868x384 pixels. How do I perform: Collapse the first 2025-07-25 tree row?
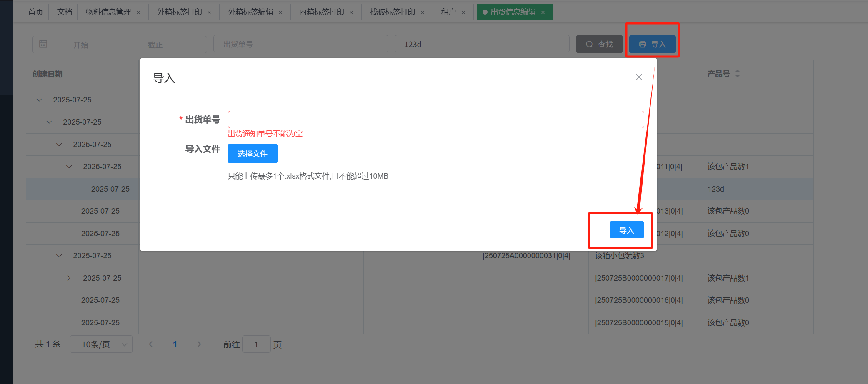pyautogui.click(x=39, y=100)
